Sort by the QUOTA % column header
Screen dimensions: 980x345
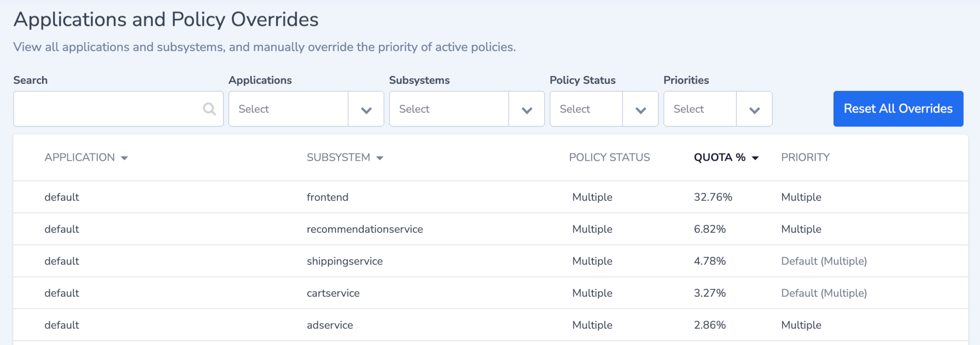point(726,157)
